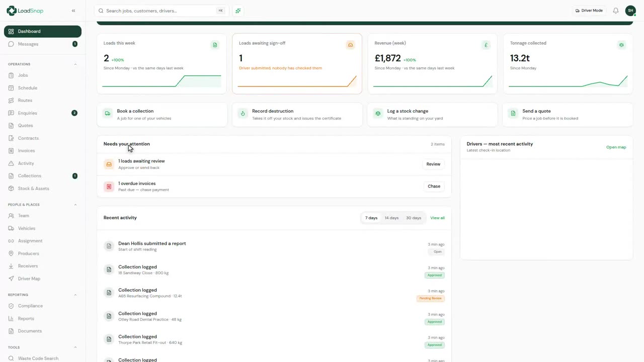Viewport: 644px width, 362px height.
Task: Click the flame icon on Record destruction
Action: tap(243, 114)
